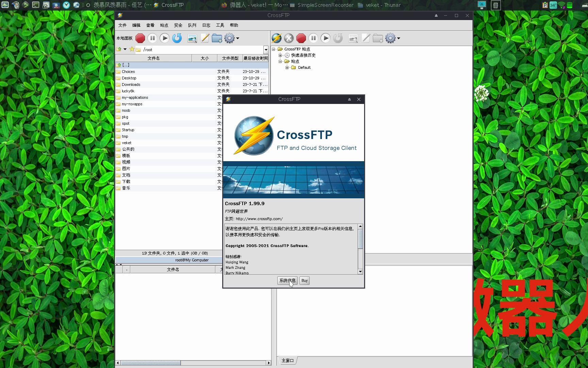Open the 站点 menu

click(164, 25)
